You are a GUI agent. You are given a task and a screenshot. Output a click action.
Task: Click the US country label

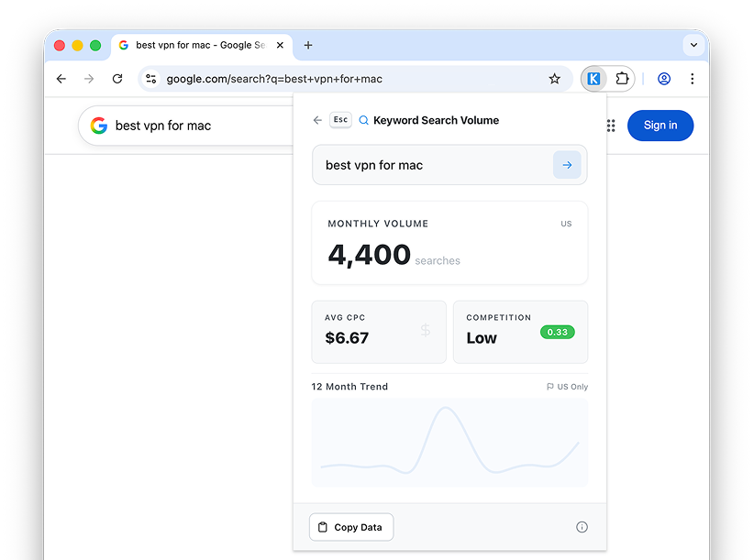click(566, 224)
